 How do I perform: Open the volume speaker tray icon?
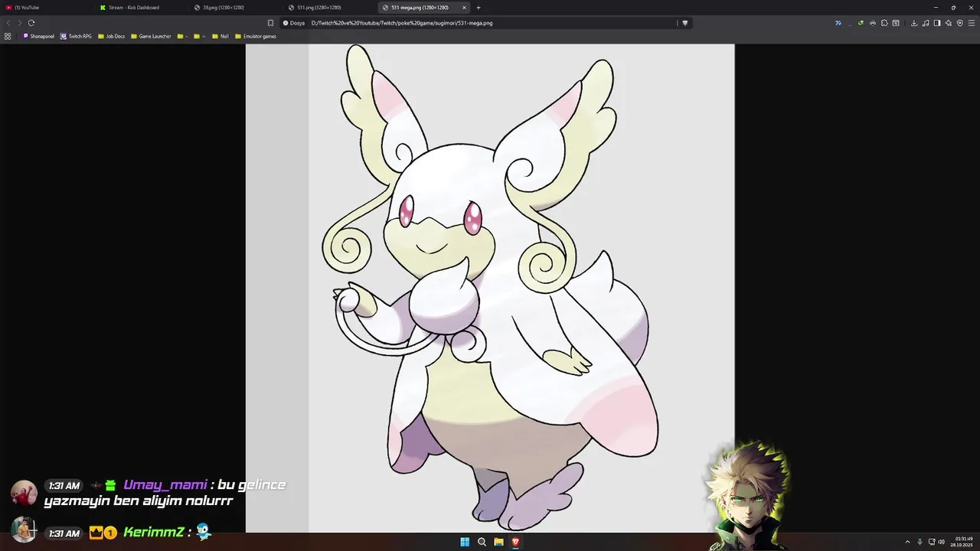[x=941, y=542]
